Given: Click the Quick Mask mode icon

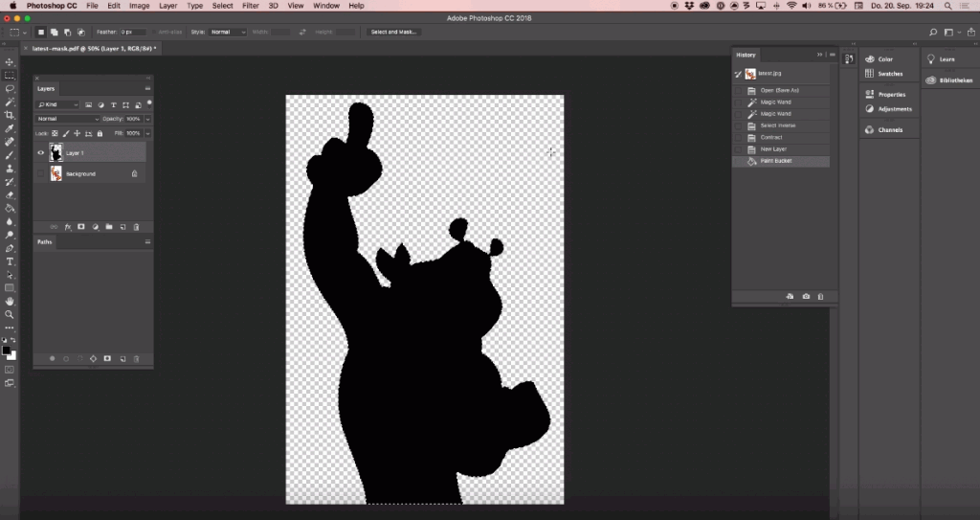Looking at the screenshot, I should 10,370.
